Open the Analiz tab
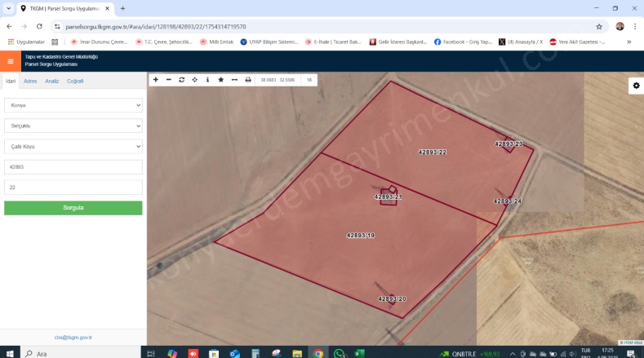Screen dimensions: 644x358 coord(51,82)
